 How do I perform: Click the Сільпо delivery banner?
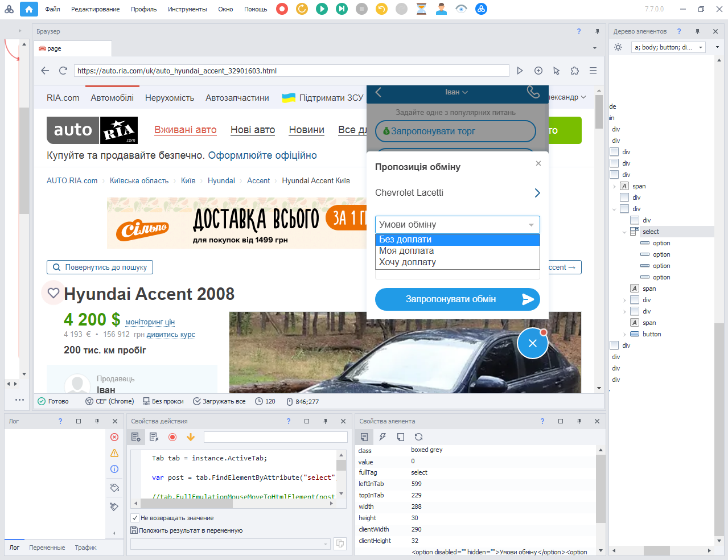237,223
